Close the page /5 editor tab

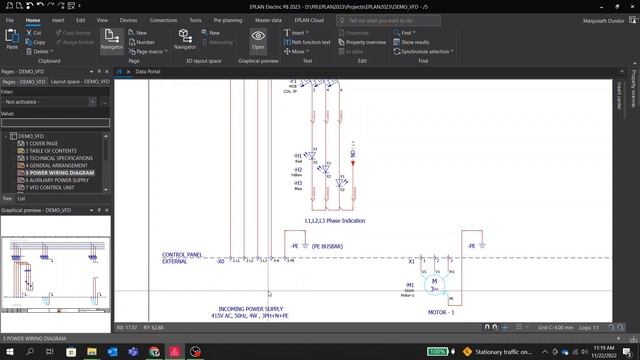(128, 71)
